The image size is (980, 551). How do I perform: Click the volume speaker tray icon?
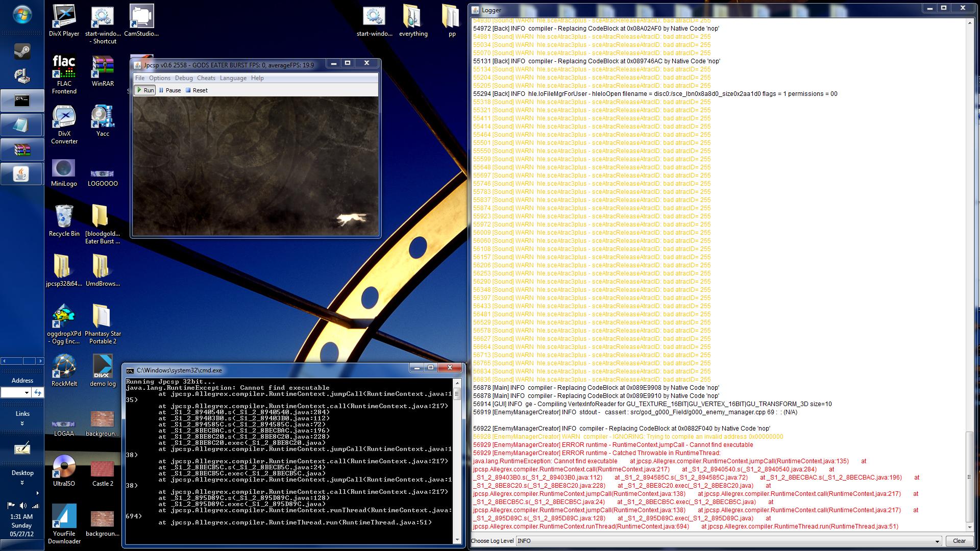[23, 506]
